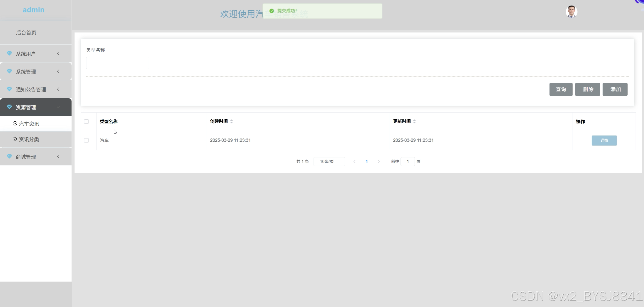Click the admin avatar photo

[571, 12]
